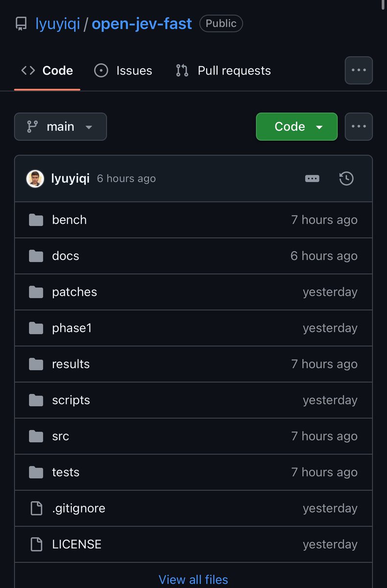Screen dimensions: 387x588
Task: Open the bench folder
Action: [x=69, y=220]
